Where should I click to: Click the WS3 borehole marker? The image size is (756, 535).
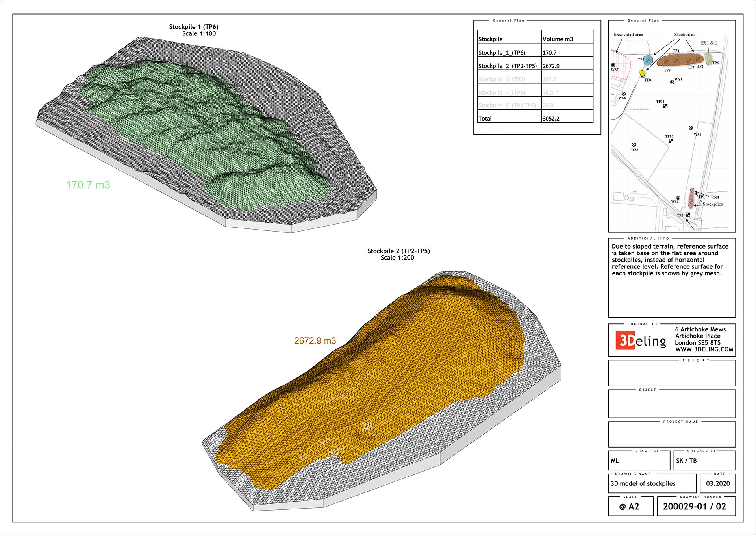(x=634, y=145)
